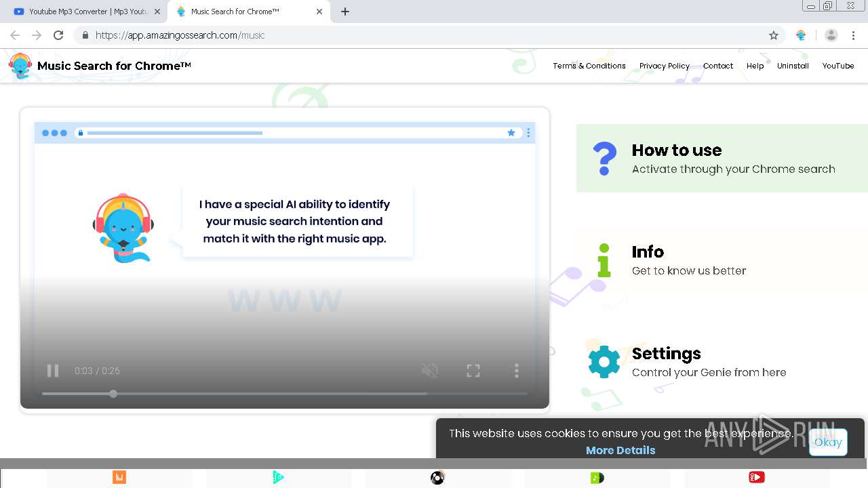Open the Terms & Conditions link
The height and width of the screenshot is (488, 868).
(x=589, y=66)
